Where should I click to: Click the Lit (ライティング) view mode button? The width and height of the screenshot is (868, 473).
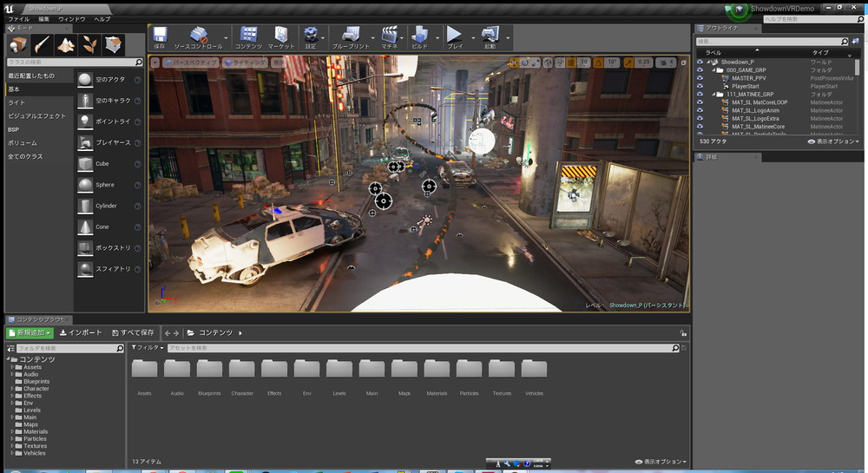click(246, 62)
